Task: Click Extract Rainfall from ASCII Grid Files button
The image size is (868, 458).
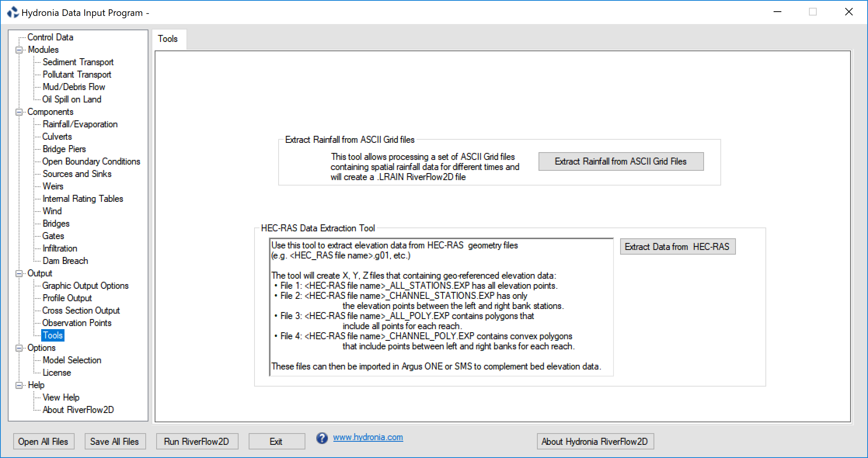Action: (x=621, y=161)
